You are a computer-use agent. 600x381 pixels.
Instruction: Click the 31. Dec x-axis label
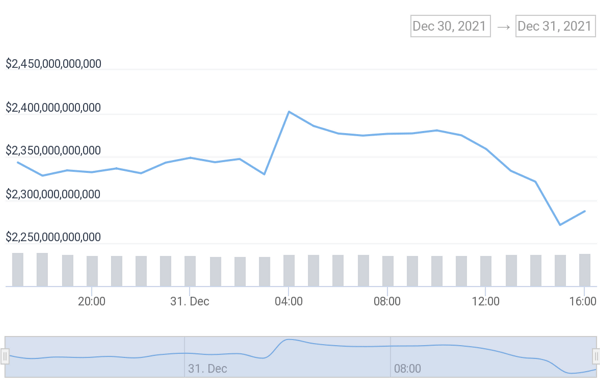[190, 301]
